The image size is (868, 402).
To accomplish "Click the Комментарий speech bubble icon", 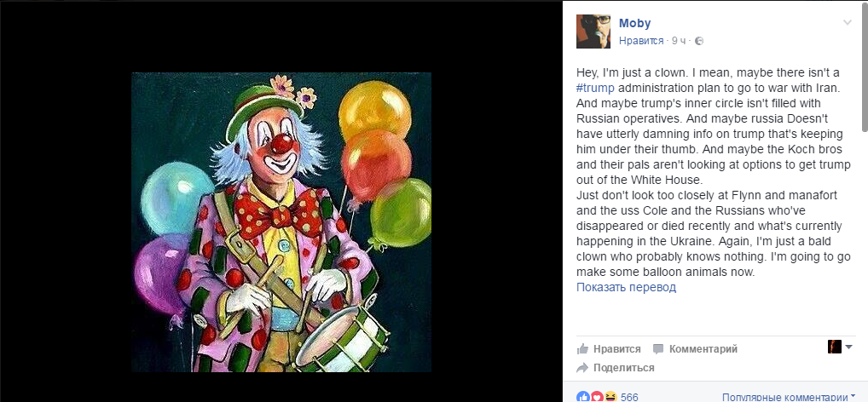I will pyautogui.click(x=658, y=348).
